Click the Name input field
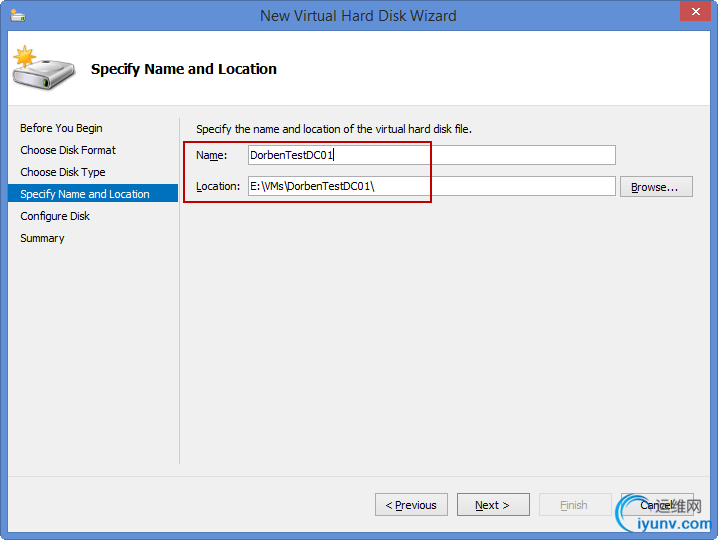718x540 pixels. click(432, 155)
